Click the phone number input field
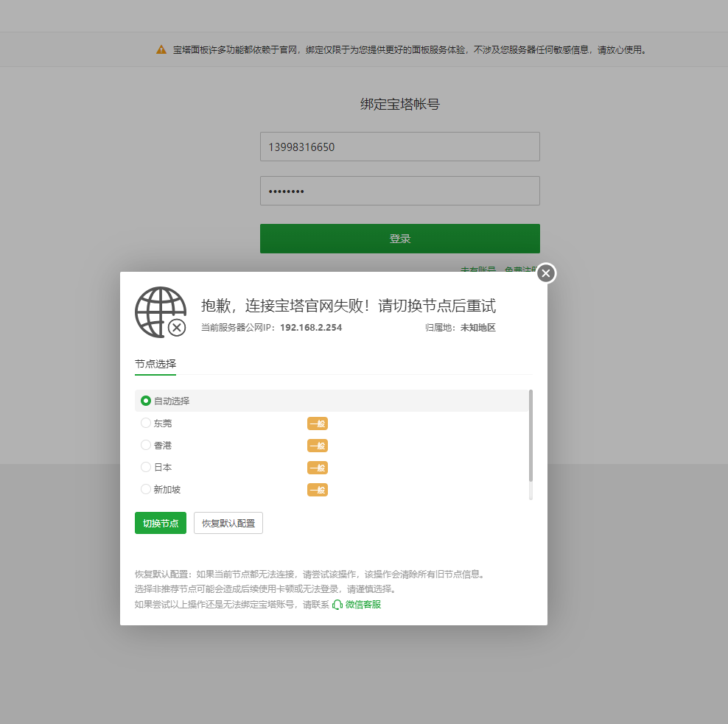 click(400, 147)
